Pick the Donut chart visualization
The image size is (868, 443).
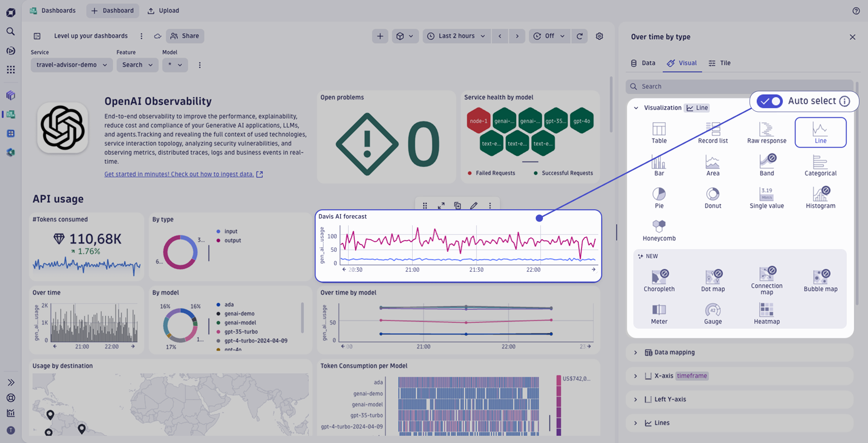712,197
